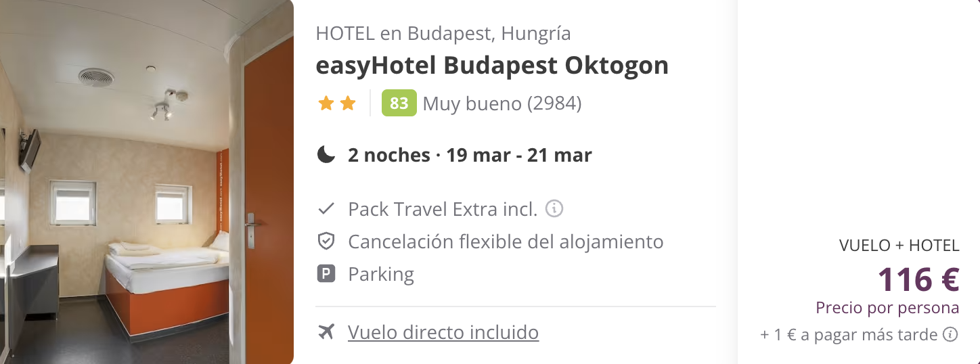Click the 2 noches 19 mar - 21 mar dates
Viewport: 980px width, 364px height.
[x=470, y=155]
